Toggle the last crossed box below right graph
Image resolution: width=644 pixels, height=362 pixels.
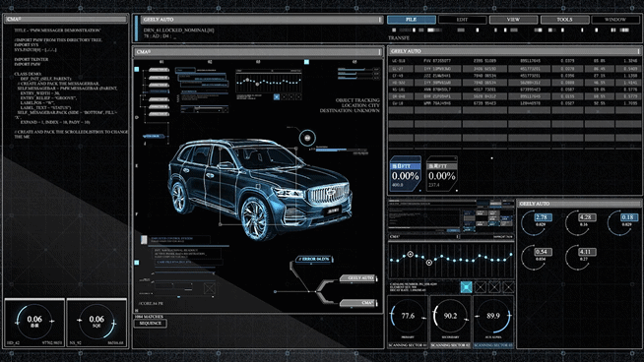pos(508,287)
